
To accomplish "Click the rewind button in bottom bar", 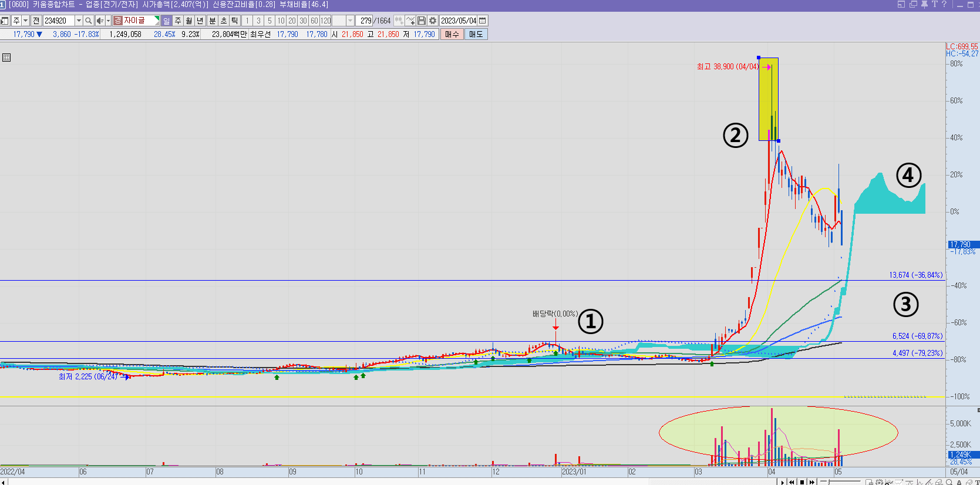I will coord(792,482).
